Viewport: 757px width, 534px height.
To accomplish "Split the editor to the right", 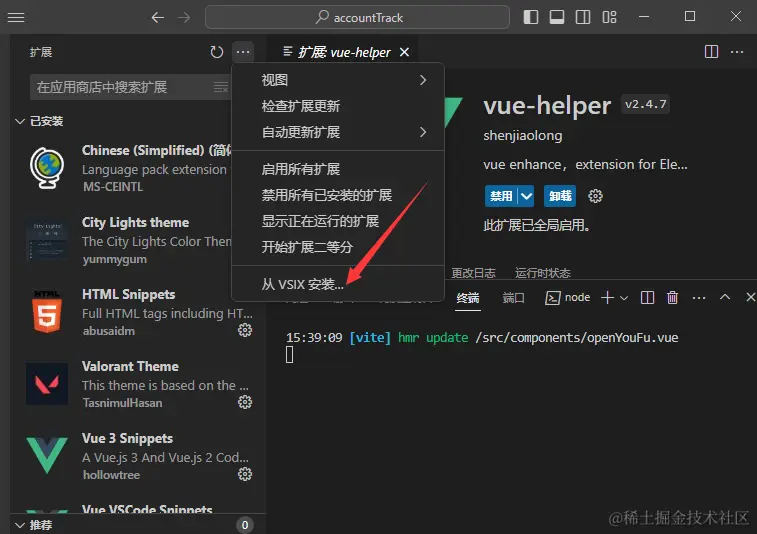I will tap(711, 52).
